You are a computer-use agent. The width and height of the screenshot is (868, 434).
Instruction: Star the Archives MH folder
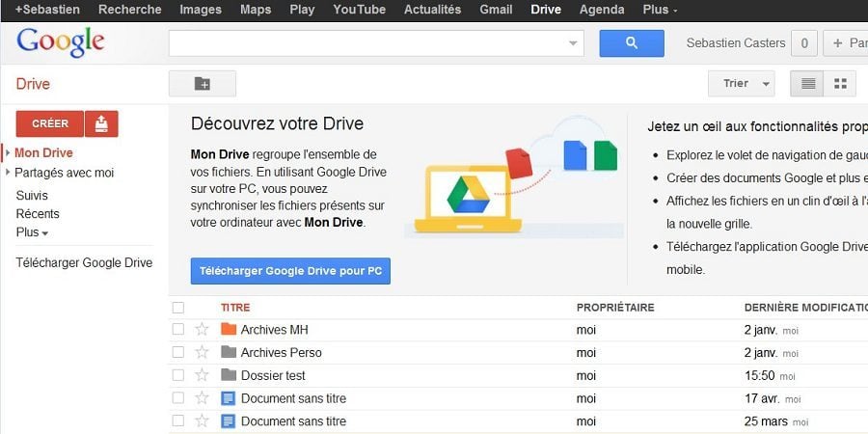(x=203, y=330)
